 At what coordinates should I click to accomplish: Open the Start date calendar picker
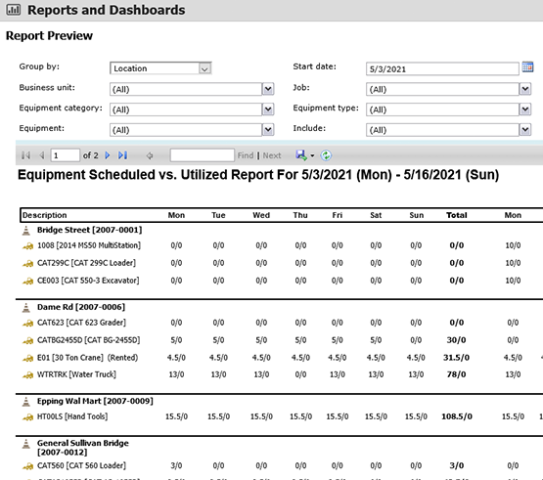point(527,67)
